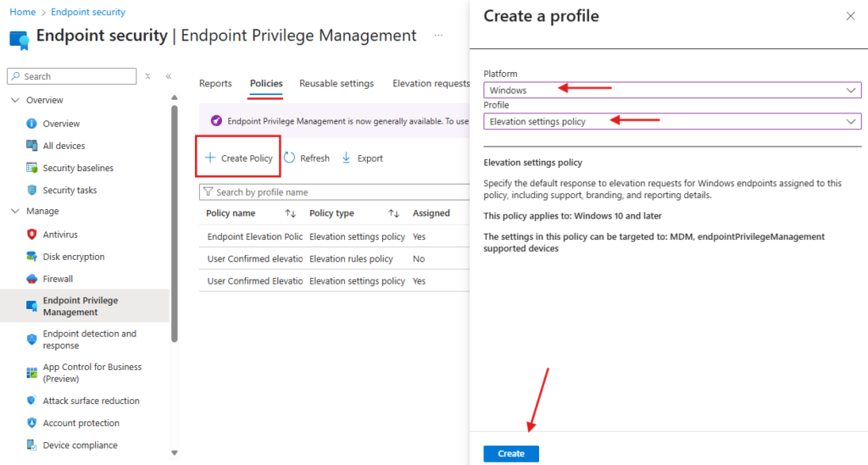Sort by Policy type arrows

click(x=393, y=213)
